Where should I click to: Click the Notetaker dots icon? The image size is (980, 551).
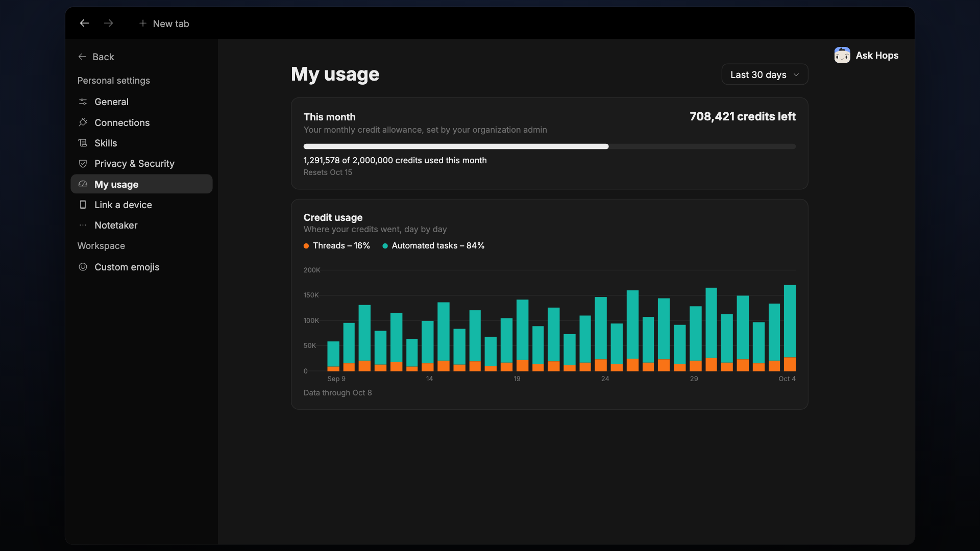[x=83, y=225]
